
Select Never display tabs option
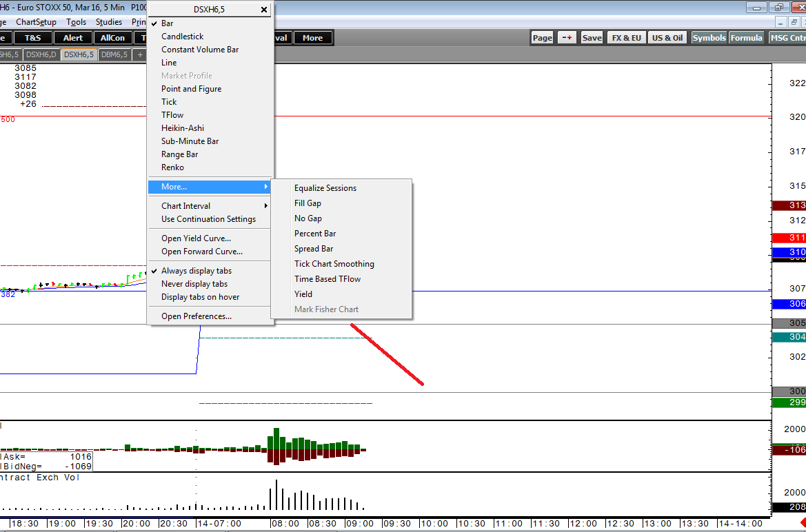click(x=194, y=284)
